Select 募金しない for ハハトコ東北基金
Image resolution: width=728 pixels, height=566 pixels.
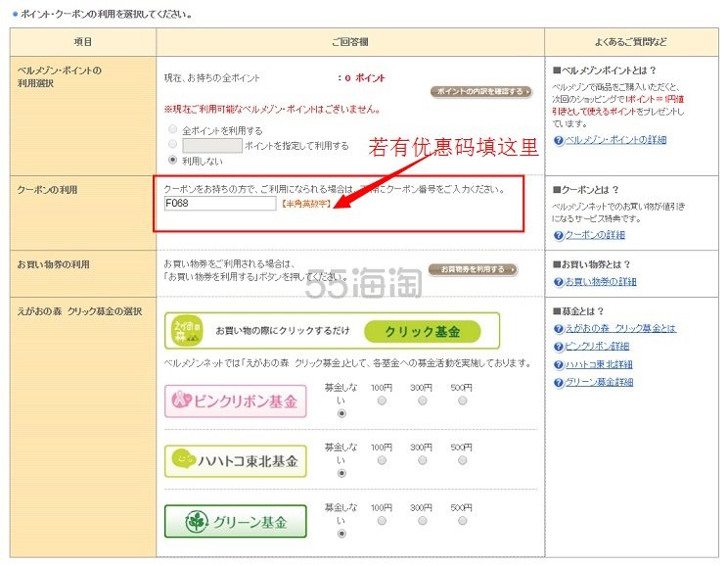[x=341, y=474]
